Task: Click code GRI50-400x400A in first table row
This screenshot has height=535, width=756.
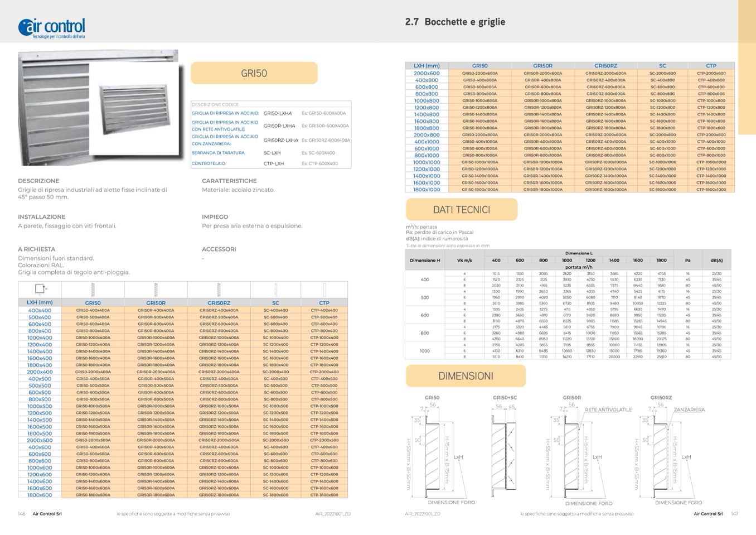Action: pos(93,310)
